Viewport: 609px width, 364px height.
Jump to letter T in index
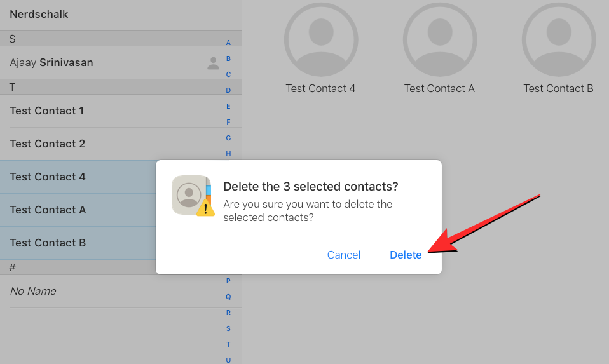coord(228,344)
